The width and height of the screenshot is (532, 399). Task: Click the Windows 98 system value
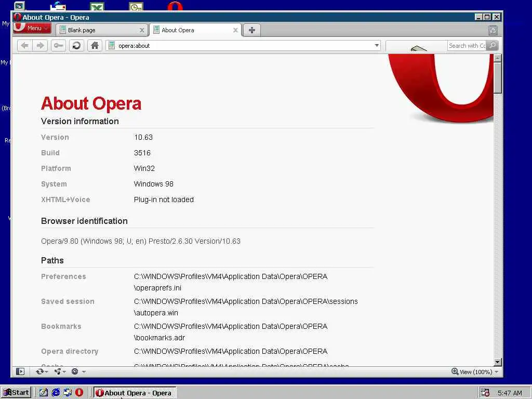coord(154,184)
